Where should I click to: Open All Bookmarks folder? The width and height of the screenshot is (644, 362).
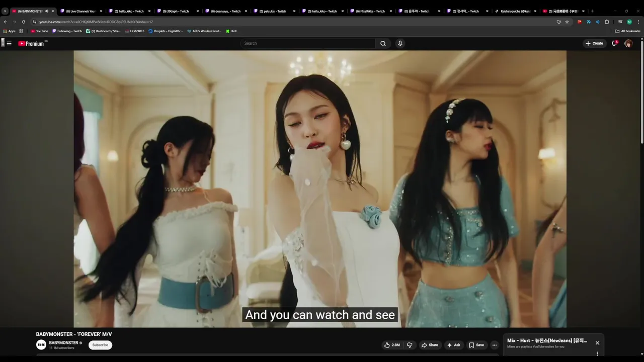(x=628, y=31)
